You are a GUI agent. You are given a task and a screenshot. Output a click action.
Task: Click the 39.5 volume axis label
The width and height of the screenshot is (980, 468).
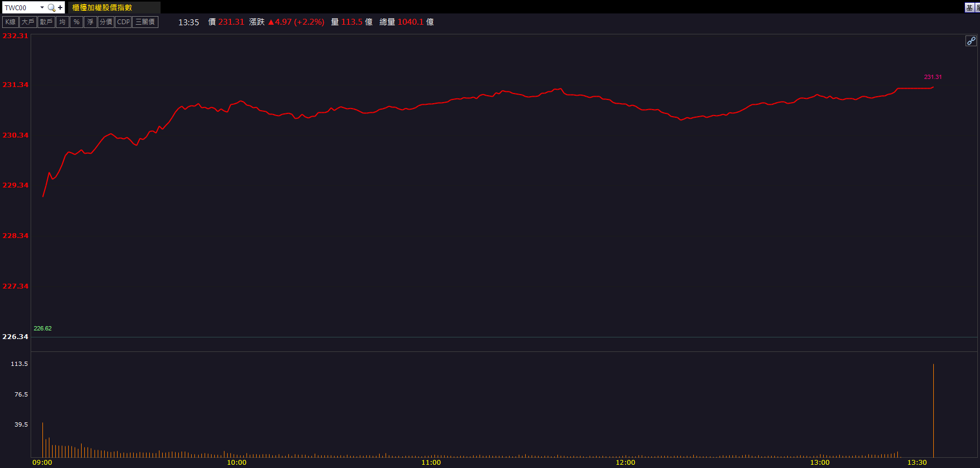21,424
